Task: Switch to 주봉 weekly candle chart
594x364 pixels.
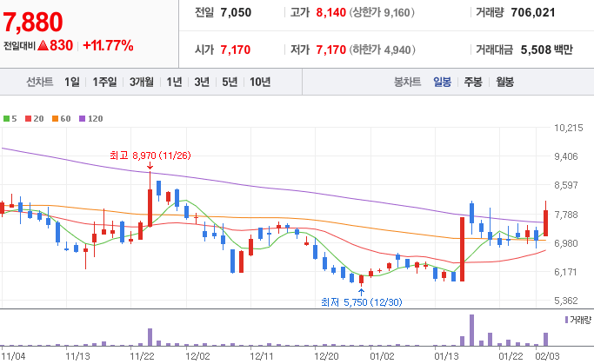Action: point(473,82)
